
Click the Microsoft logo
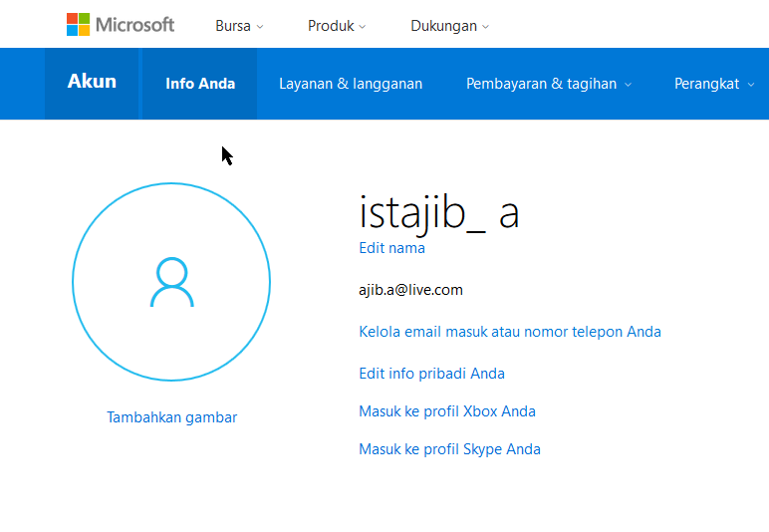121,25
